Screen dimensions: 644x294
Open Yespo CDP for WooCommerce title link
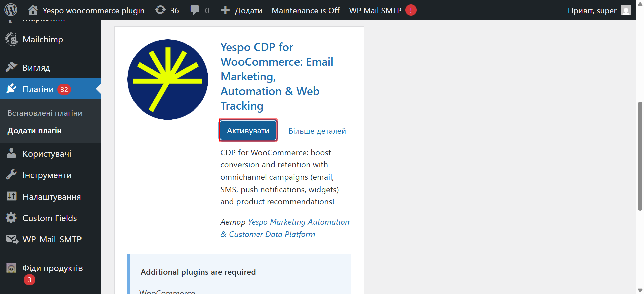(x=277, y=76)
